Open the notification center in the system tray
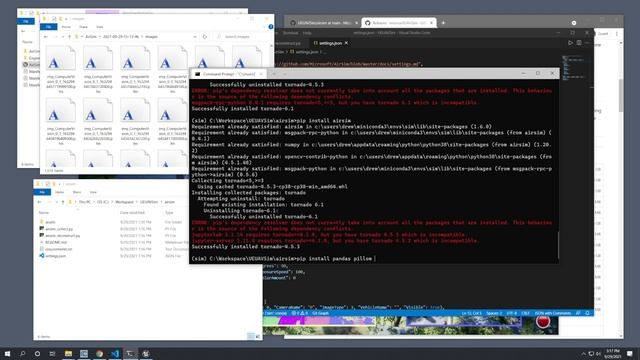The image size is (640, 360). click(x=630, y=353)
